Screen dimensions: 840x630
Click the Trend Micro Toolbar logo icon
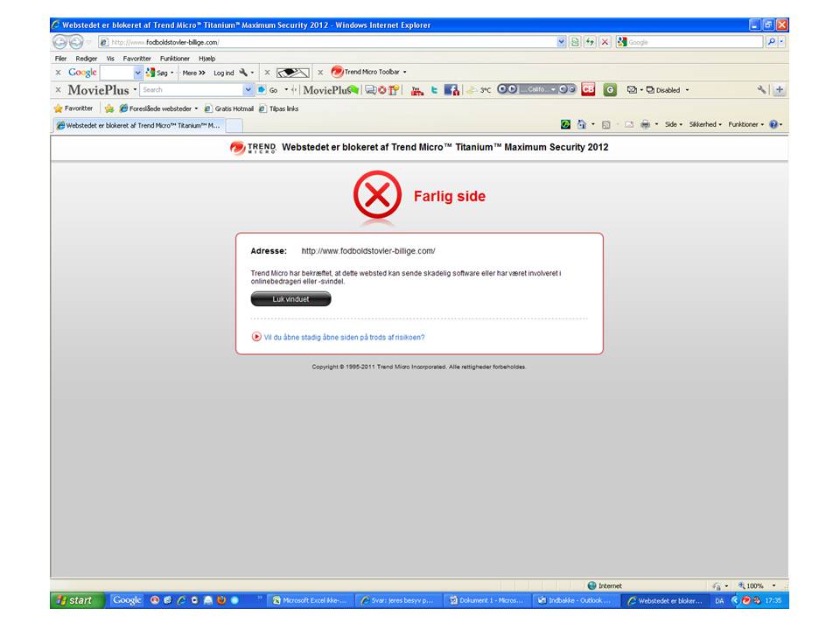337,72
